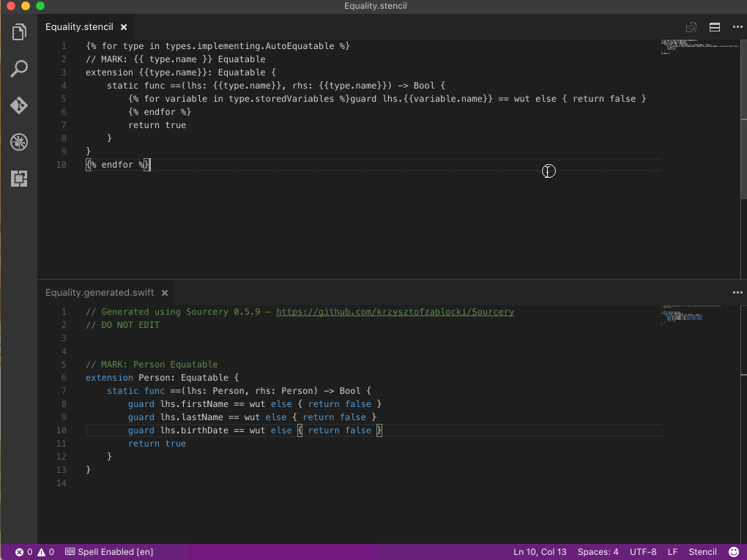Click the open preview/search icon in editor toolbar
Image resolution: width=747 pixels, height=560 pixels.
(691, 27)
